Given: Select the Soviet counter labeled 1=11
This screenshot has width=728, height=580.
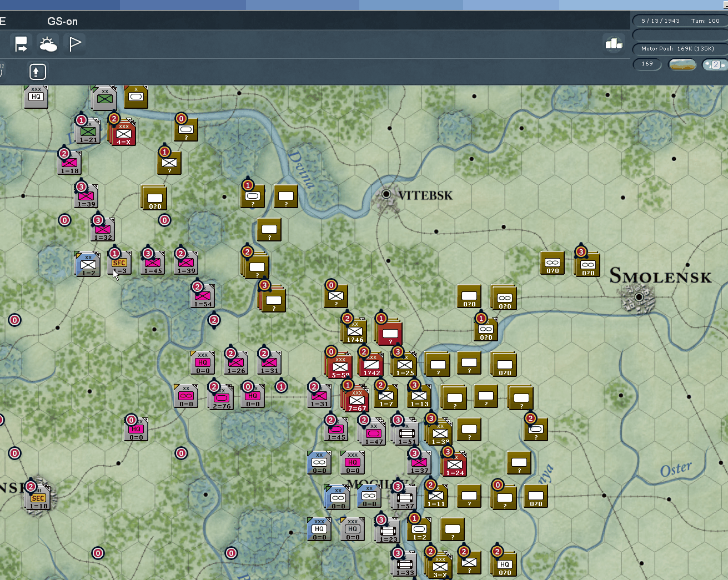Looking at the screenshot, I should [436, 496].
